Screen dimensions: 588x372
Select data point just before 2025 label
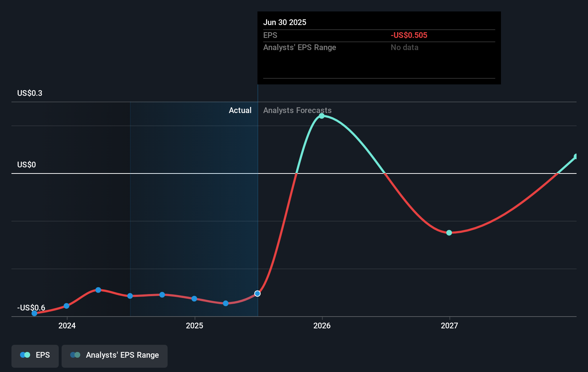coord(162,295)
